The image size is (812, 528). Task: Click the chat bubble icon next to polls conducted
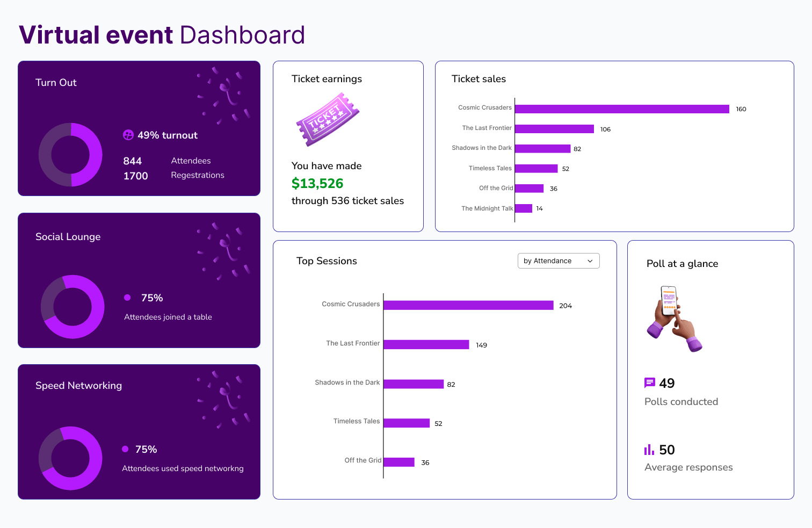click(x=650, y=382)
